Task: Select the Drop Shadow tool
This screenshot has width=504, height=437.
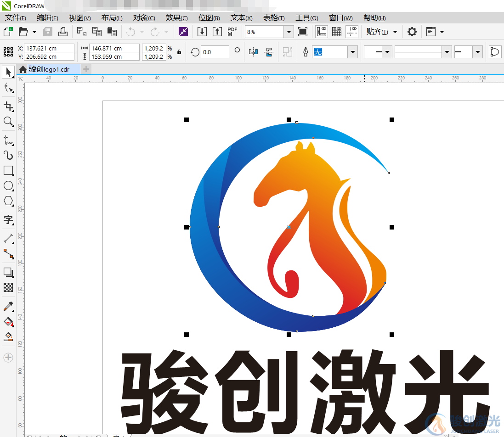Action: 8,272
